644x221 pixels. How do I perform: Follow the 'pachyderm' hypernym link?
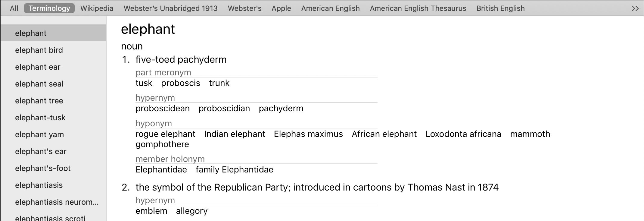click(281, 109)
